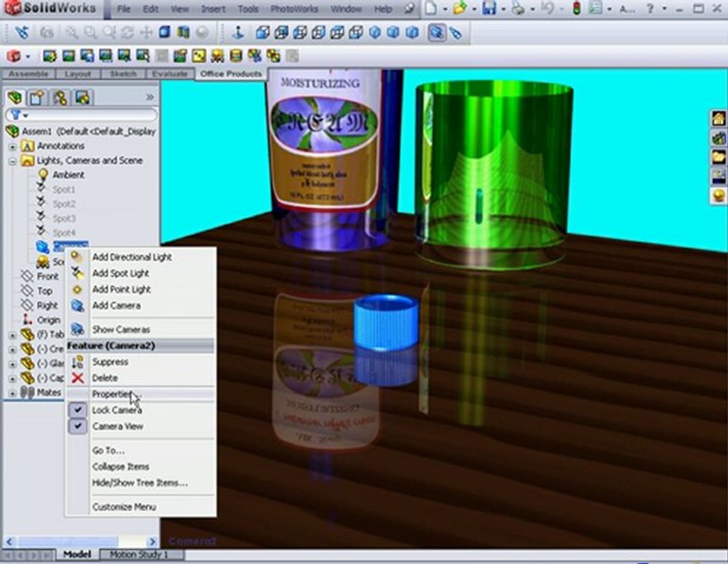Choose Show Cameras
This screenshot has height=564, width=728.
[140, 330]
